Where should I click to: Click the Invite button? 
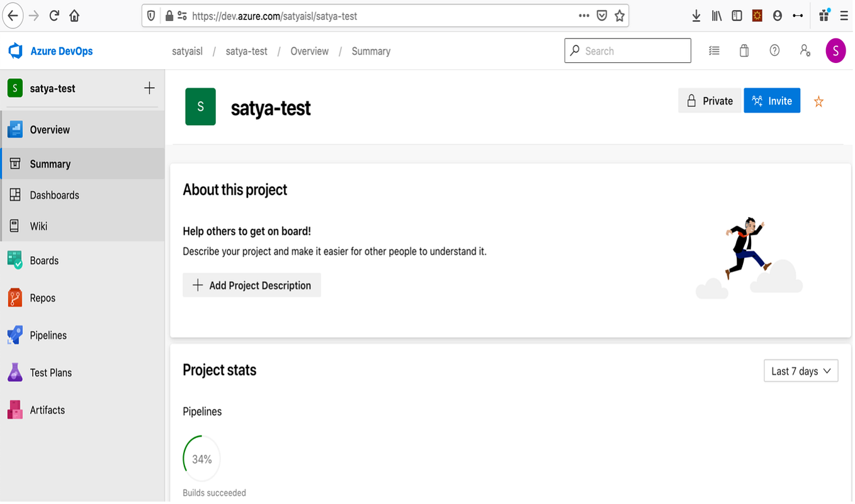[772, 100]
